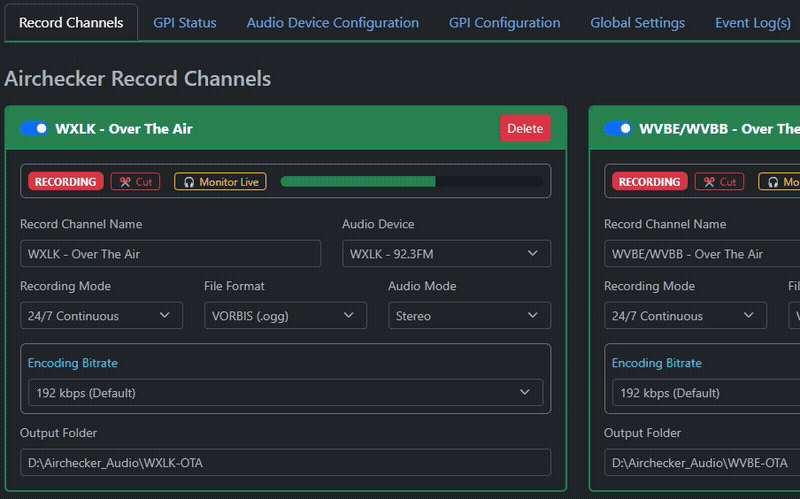
Task: Toggle the WXLK - Over The Air channel switch
Action: 34,129
